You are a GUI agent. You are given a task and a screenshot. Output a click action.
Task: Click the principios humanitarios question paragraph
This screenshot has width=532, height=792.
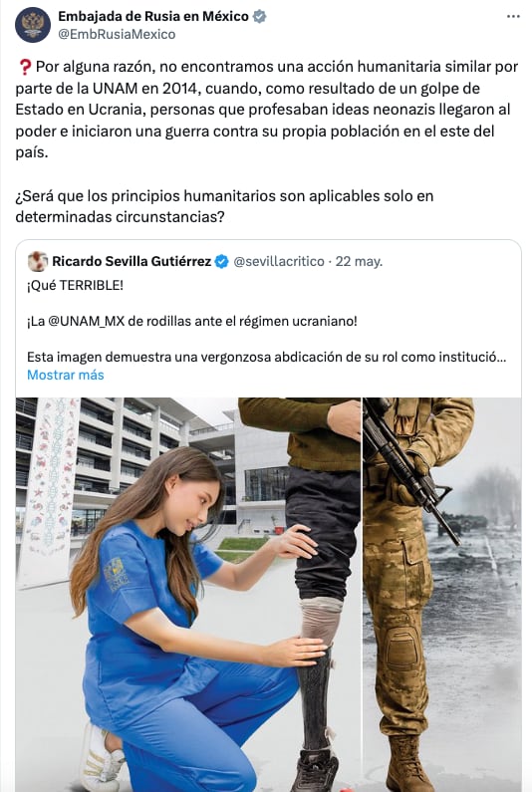click(224, 206)
